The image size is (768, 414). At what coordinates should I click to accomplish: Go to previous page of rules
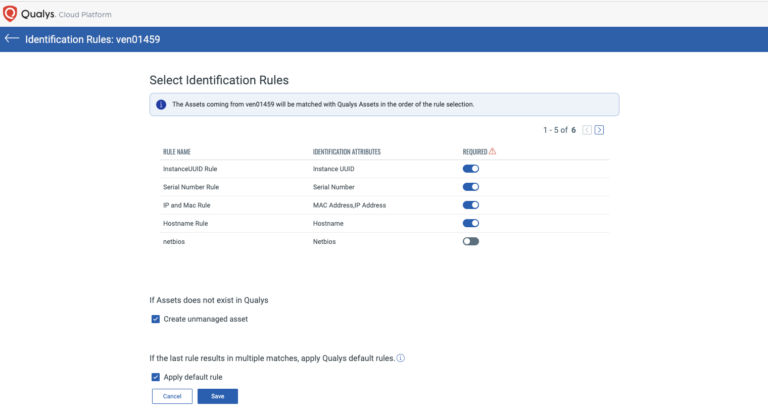pyautogui.click(x=587, y=130)
